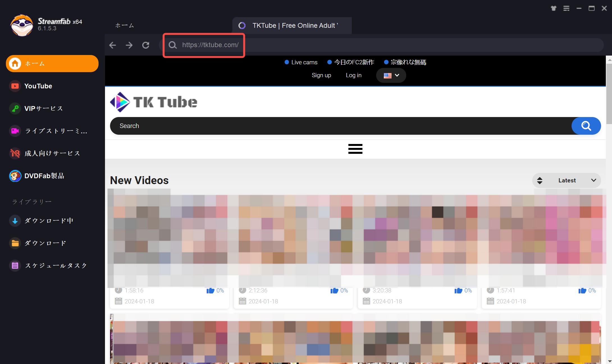Click the 1:57:41 video duration
Image resolution: width=612 pixels, height=364 pixels.
(x=506, y=290)
